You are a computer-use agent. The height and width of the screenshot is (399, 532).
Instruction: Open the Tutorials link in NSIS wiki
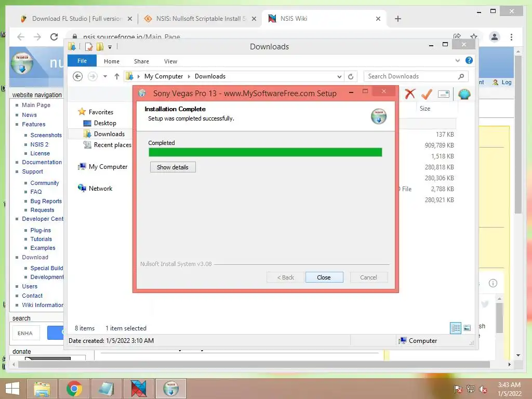pyautogui.click(x=41, y=239)
